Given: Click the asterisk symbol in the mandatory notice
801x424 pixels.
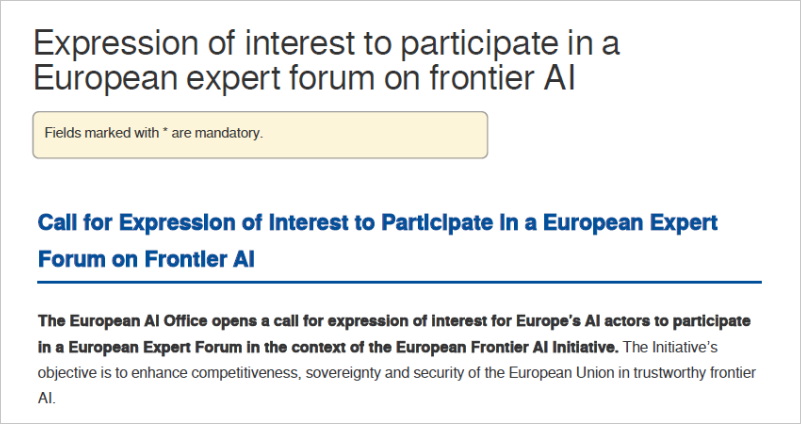Looking at the screenshot, I should 164,132.
